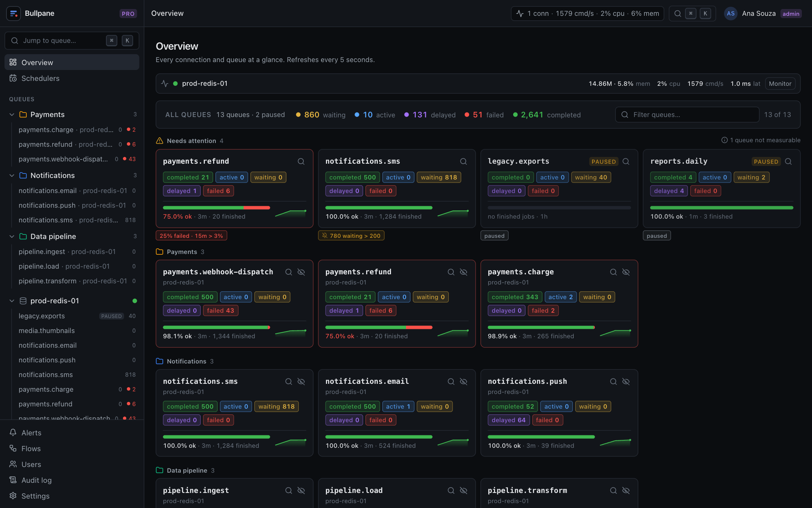
Task: Click magnifier on pipeline.transform card
Action: [614, 491]
